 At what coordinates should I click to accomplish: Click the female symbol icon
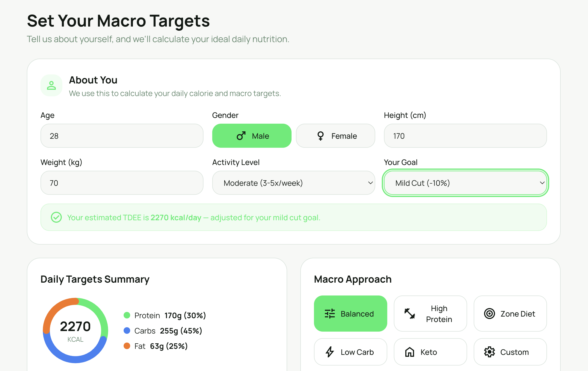321,136
